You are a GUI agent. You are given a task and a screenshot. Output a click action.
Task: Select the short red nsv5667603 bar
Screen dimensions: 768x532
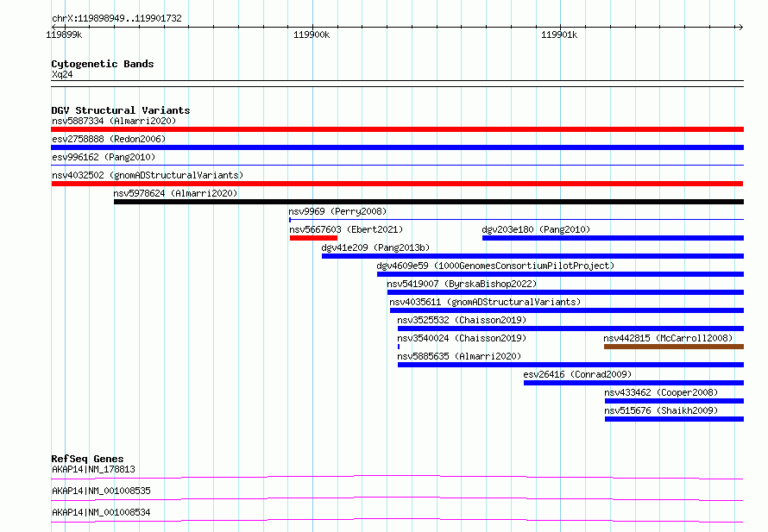tap(313, 238)
